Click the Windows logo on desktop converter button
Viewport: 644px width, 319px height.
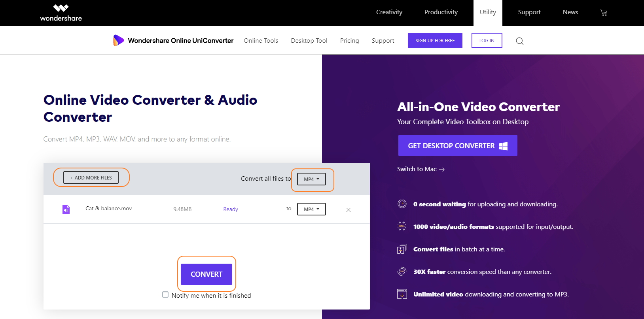pos(503,146)
